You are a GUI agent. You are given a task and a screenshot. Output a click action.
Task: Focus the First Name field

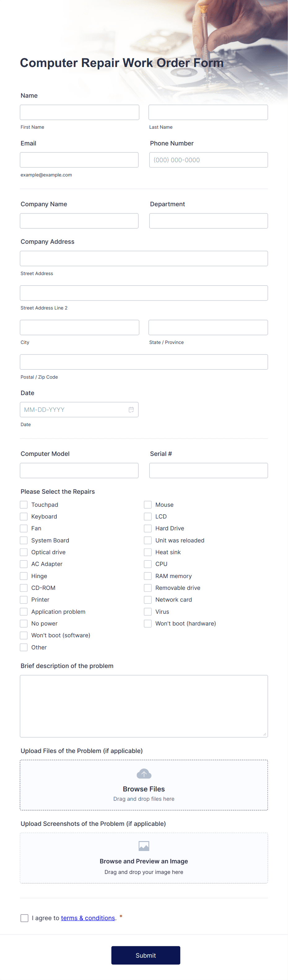tap(79, 112)
